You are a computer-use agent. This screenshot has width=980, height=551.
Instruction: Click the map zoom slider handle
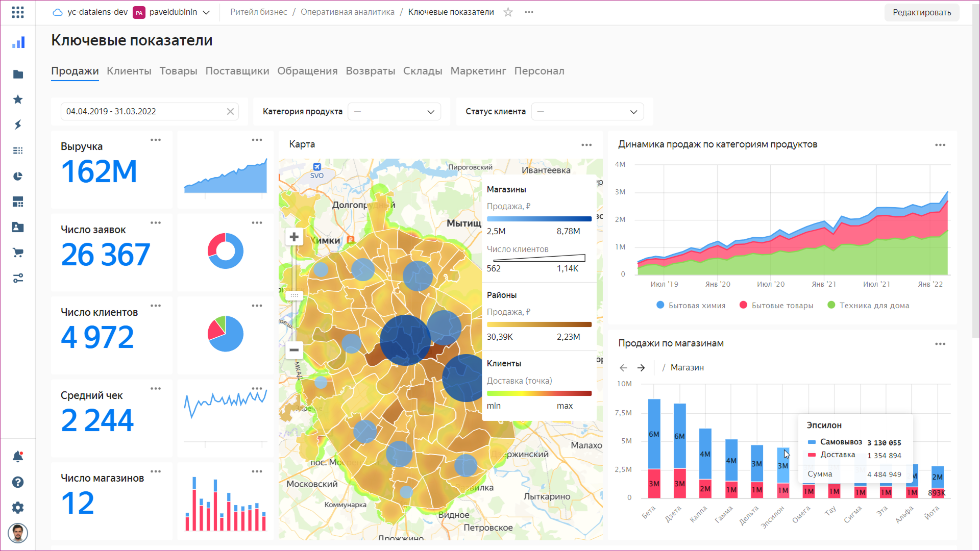coord(294,295)
